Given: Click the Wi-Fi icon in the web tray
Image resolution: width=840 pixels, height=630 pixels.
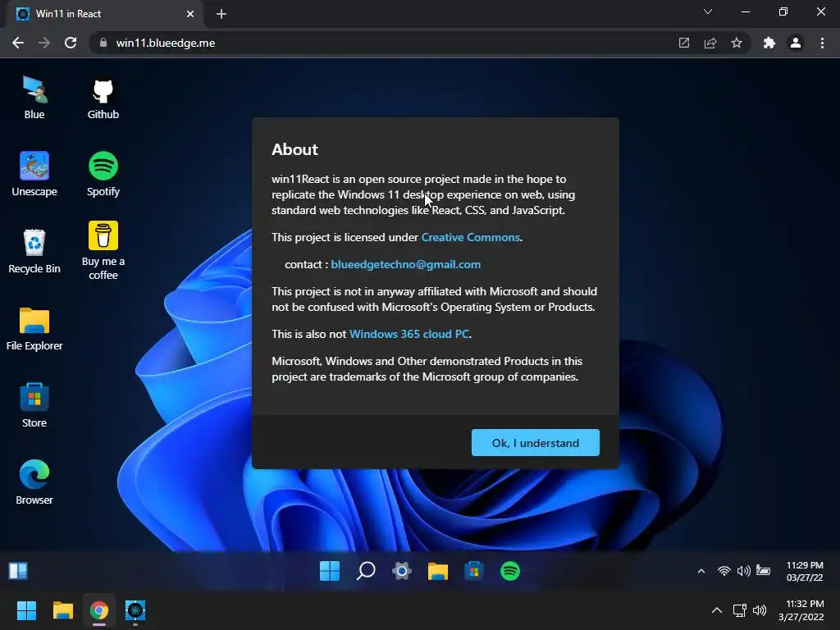Looking at the screenshot, I should click(724, 571).
